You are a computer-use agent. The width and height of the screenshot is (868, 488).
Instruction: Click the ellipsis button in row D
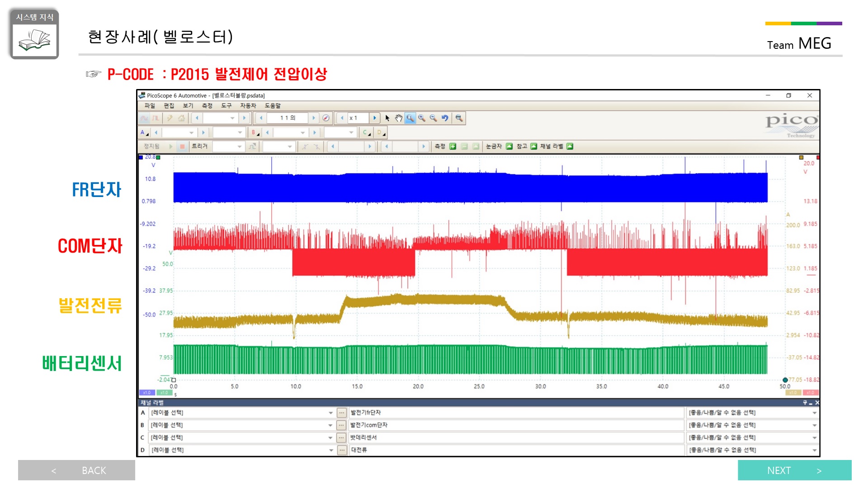point(342,450)
